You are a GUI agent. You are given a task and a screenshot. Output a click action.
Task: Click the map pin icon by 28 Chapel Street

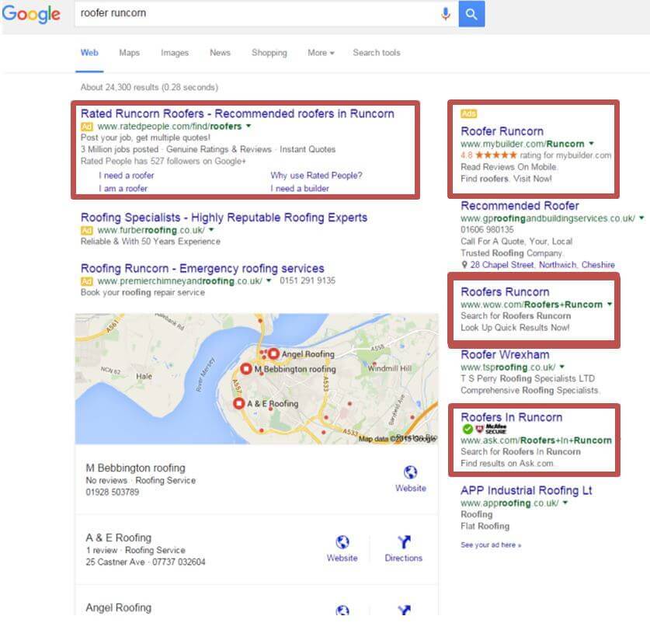pyautogui.click(x=464, y=265)
